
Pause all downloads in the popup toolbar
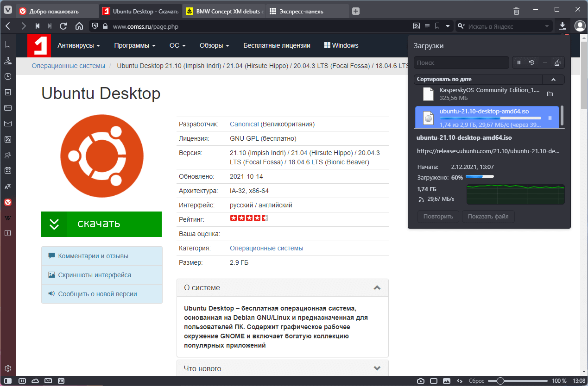click(x=519, y=62)
